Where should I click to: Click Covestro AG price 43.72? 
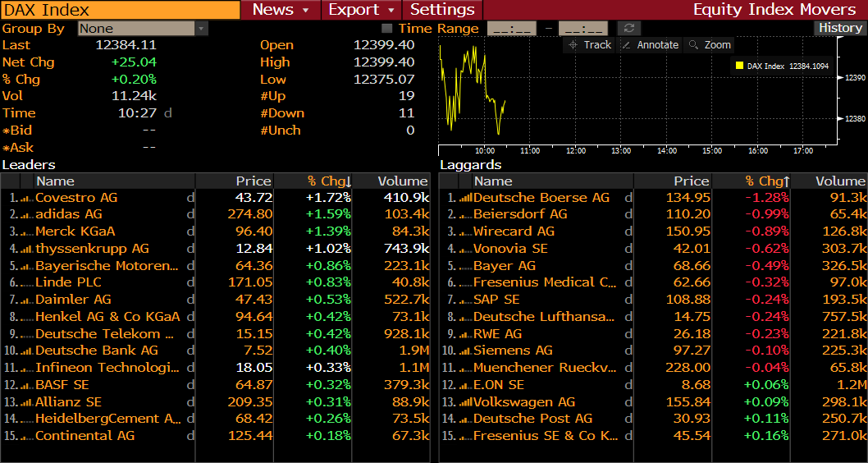(254, 199)
